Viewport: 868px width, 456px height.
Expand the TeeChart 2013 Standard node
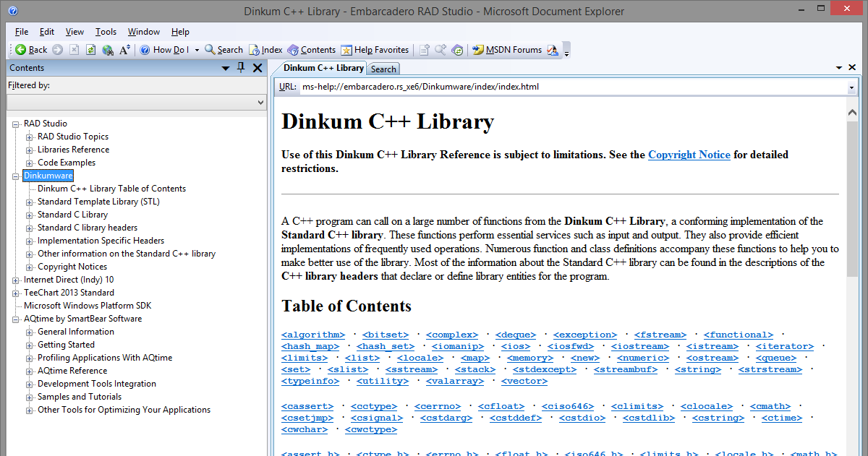click(x=16, y=293)
